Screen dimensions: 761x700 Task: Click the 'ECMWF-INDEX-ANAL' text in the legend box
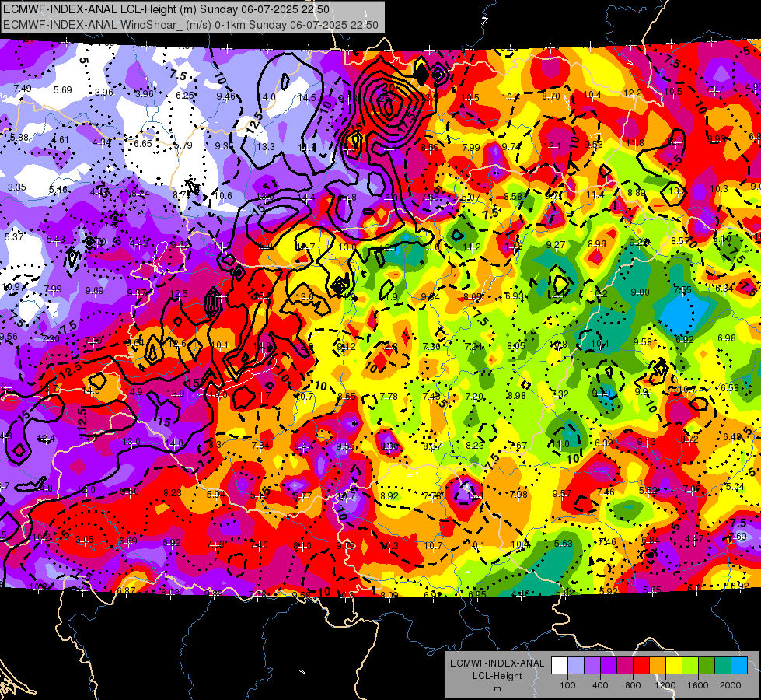497,663
